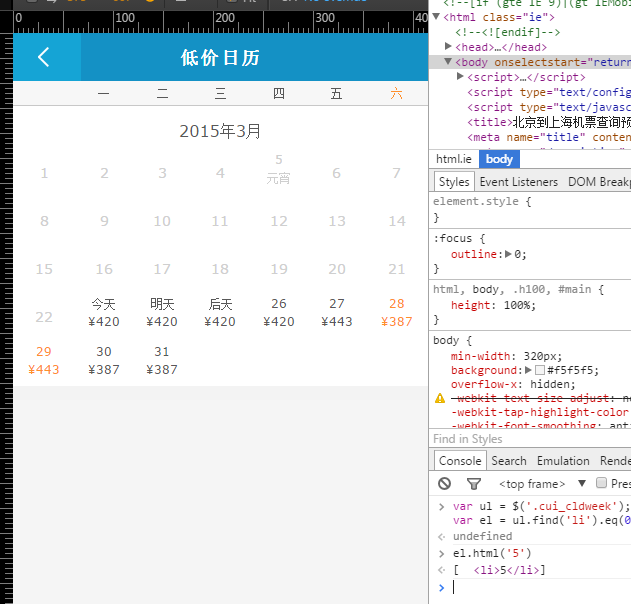Expand the head element node
The image size is (631, 604).
(x=448, y=46)
